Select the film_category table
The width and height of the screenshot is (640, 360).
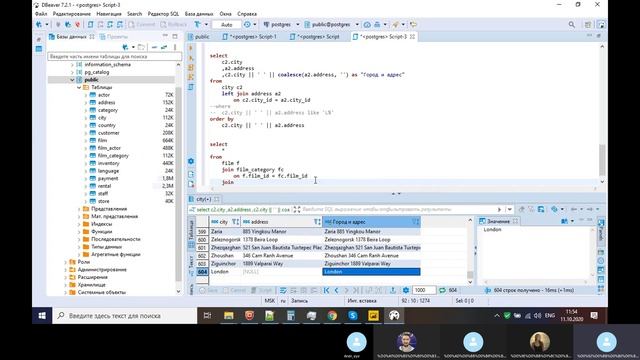click(x=113, y=156)
